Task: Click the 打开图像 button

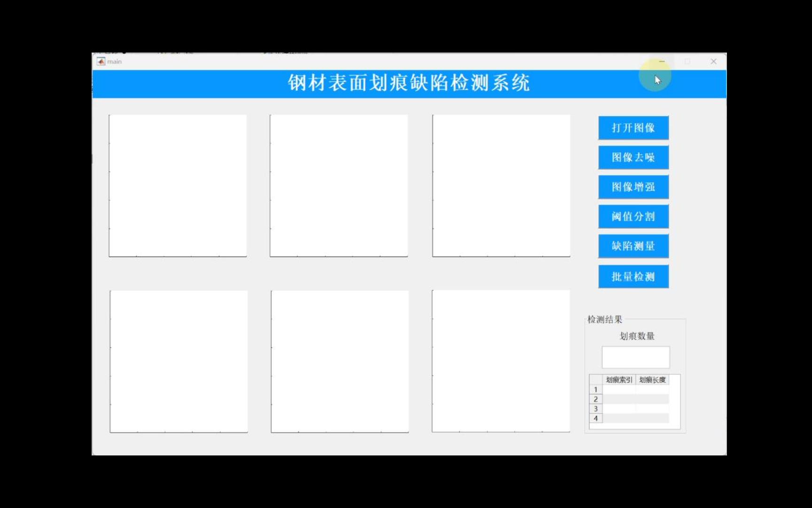Action: coord(633,127)
